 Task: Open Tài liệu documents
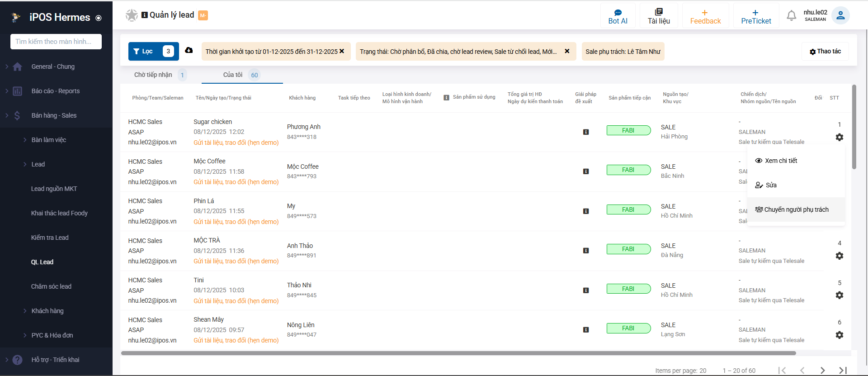pyautogui.click(x=659, y=16)
